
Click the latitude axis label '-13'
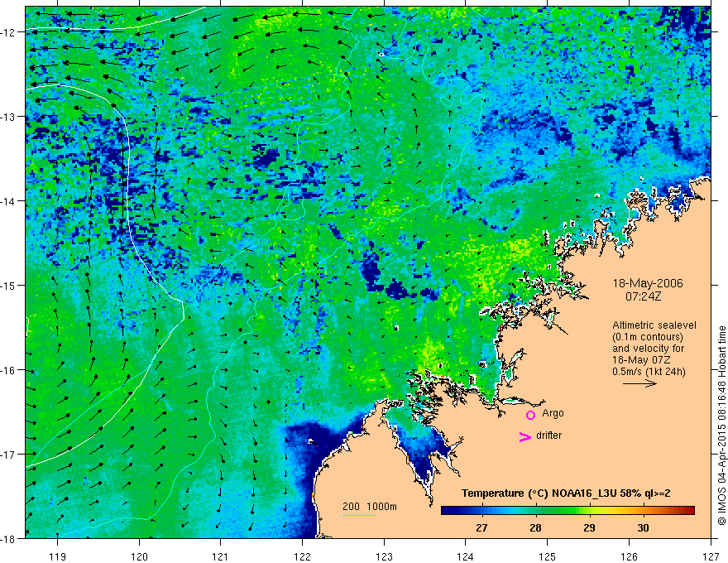coord(9,117)
